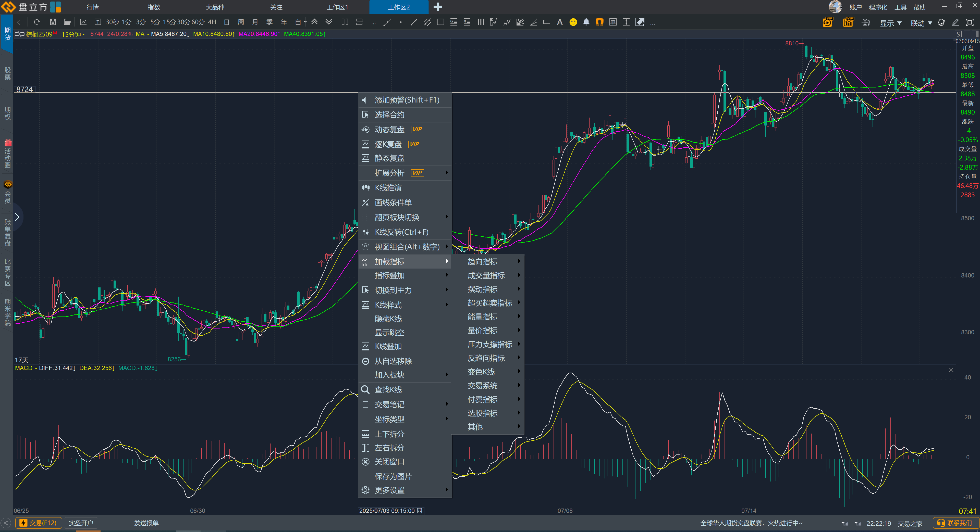
Task: Open the MA indicator dropdown
Action: (142, 34)
